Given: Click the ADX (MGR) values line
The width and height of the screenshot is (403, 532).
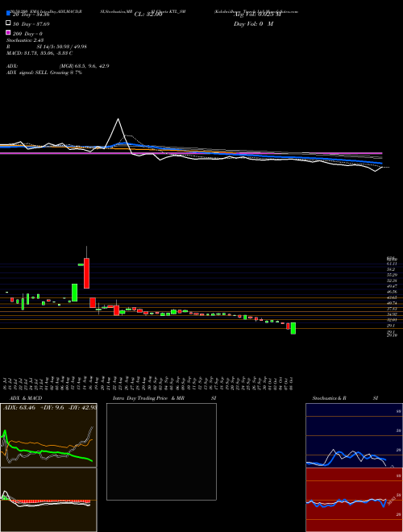Looking at the screenshot, I should [x=58, y=66].
